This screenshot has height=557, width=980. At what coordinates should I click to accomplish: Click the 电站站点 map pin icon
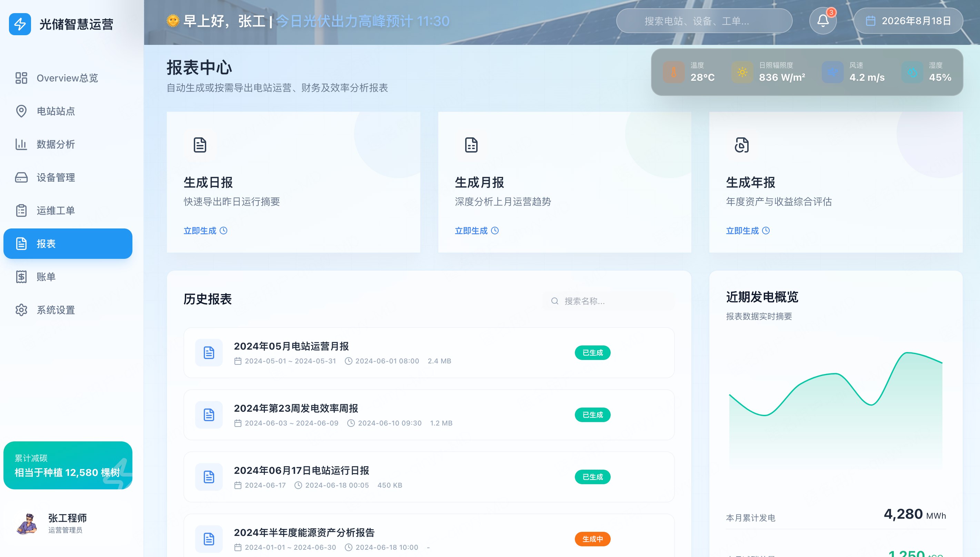21,111
